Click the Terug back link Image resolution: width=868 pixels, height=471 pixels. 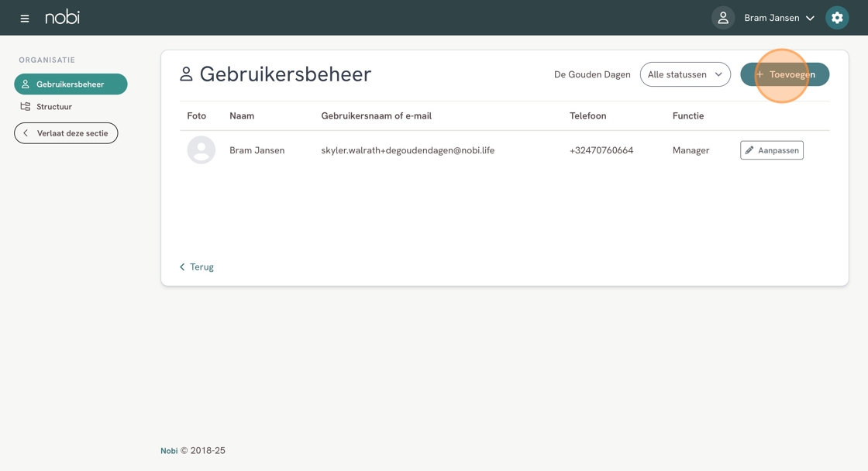pyautogui.click(x=197, y=266)
